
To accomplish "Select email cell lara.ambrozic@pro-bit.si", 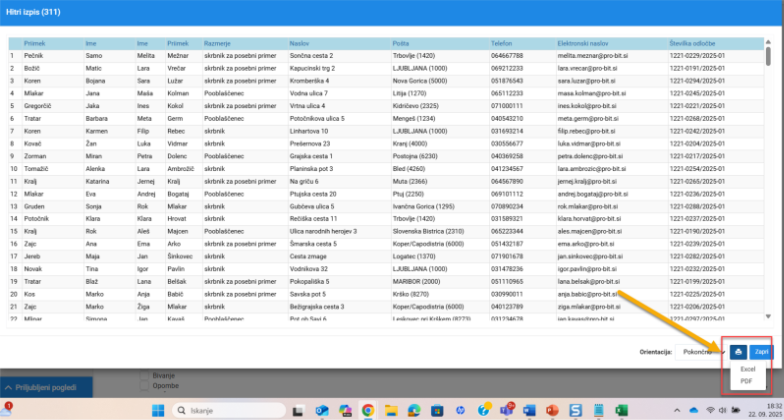I will coord(590,169).
